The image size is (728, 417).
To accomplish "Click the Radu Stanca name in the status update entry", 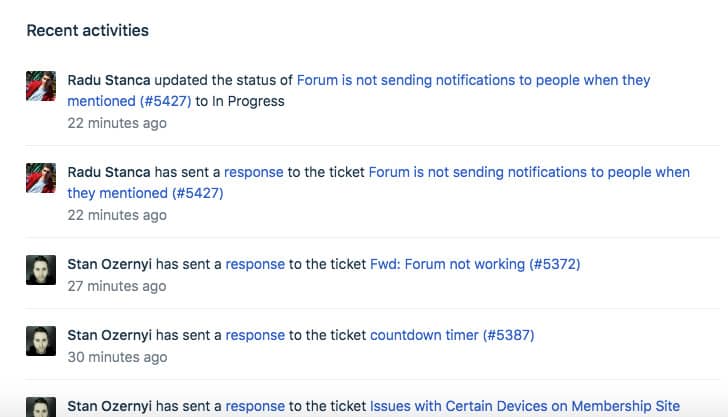I will pos(109,80).
